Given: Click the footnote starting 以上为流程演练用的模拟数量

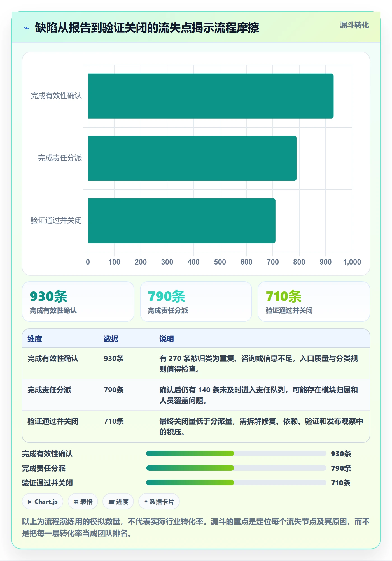Looking at the screenshot, I should [196, 527].
